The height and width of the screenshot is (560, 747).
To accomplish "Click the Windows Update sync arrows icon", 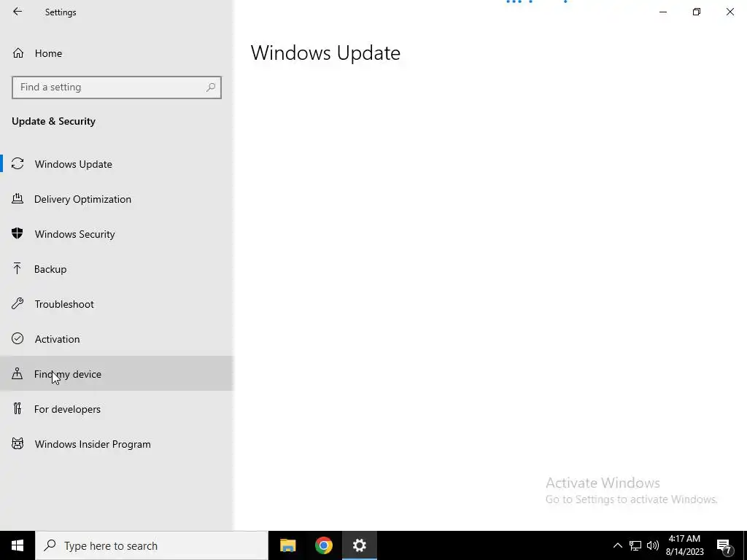I will click(18, 164).
